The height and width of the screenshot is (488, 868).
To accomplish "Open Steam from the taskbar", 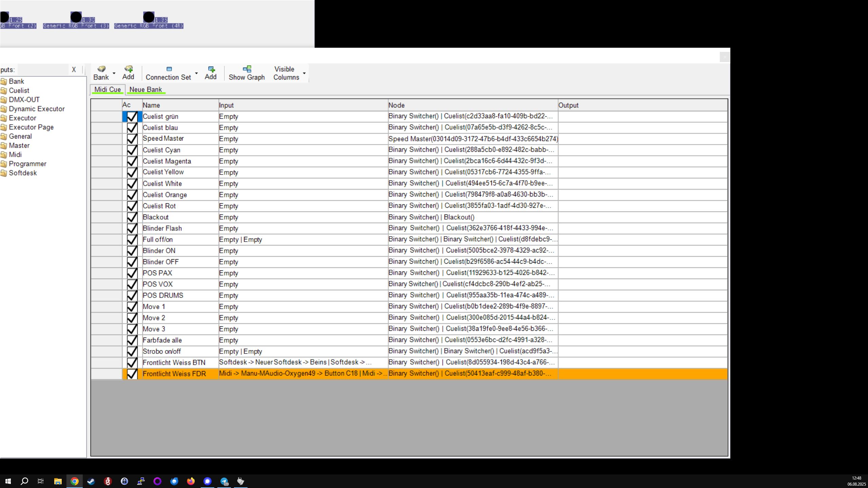I will (91, 481).
